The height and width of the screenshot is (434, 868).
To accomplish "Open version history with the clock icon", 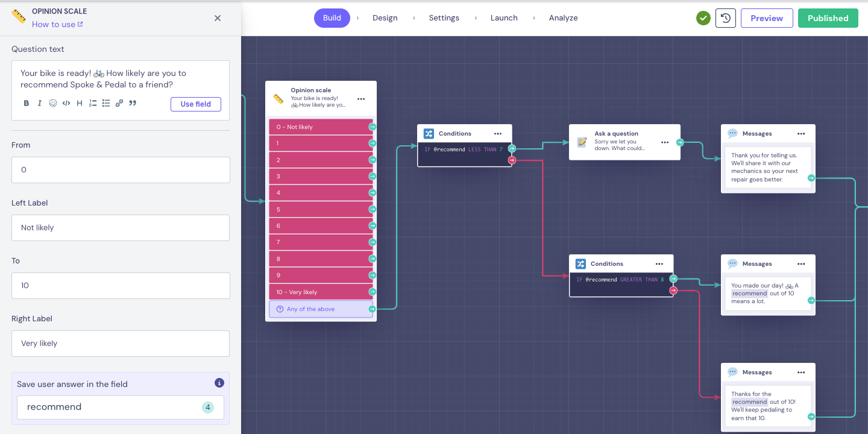I will pos(726,18).
